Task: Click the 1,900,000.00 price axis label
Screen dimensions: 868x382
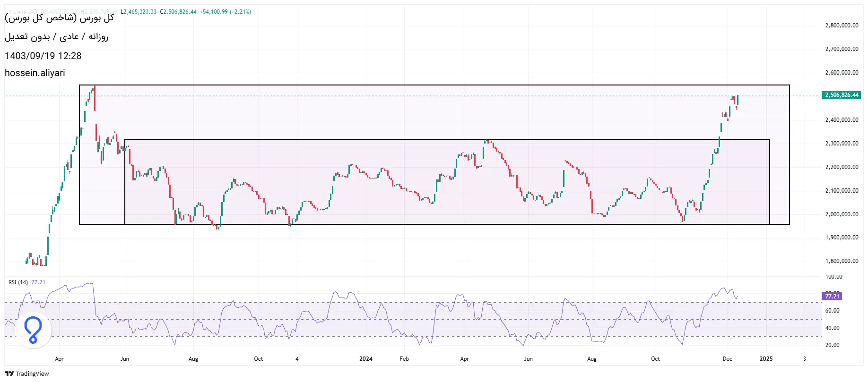Action: click(x=842, y=238)
